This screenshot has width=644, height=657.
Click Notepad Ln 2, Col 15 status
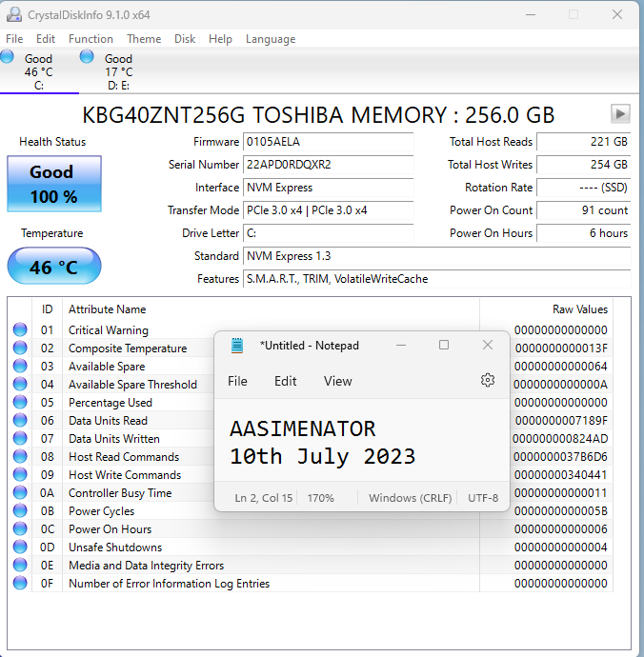point(263,498)
